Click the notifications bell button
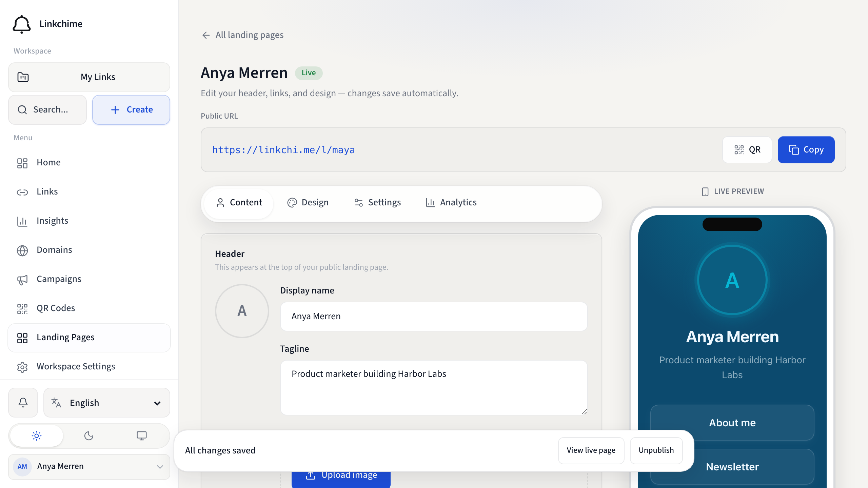This screenshot has height=488, width=868. point(23,403)
